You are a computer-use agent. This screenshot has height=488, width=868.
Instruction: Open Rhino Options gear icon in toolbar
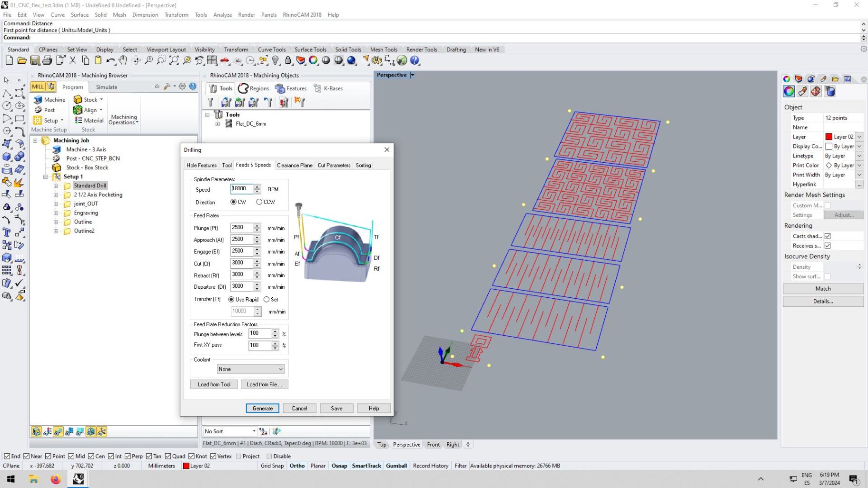377,60
